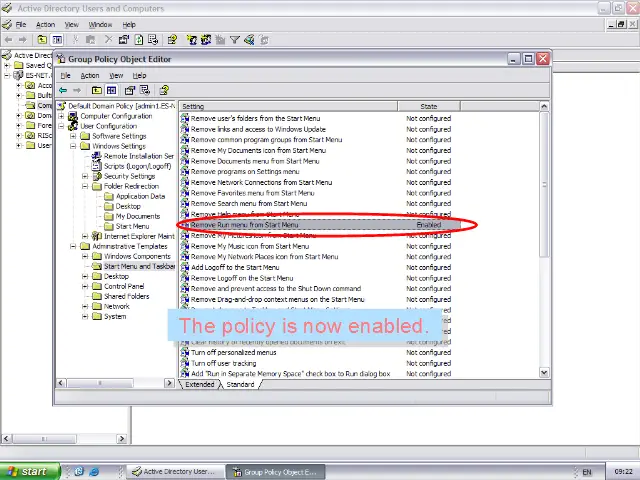640x480 pixels.
Task: Expand System node in policy tree
Action: 85,317
